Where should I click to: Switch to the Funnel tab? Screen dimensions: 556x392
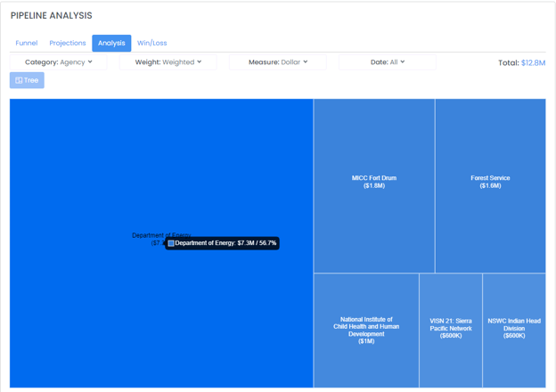26,43
